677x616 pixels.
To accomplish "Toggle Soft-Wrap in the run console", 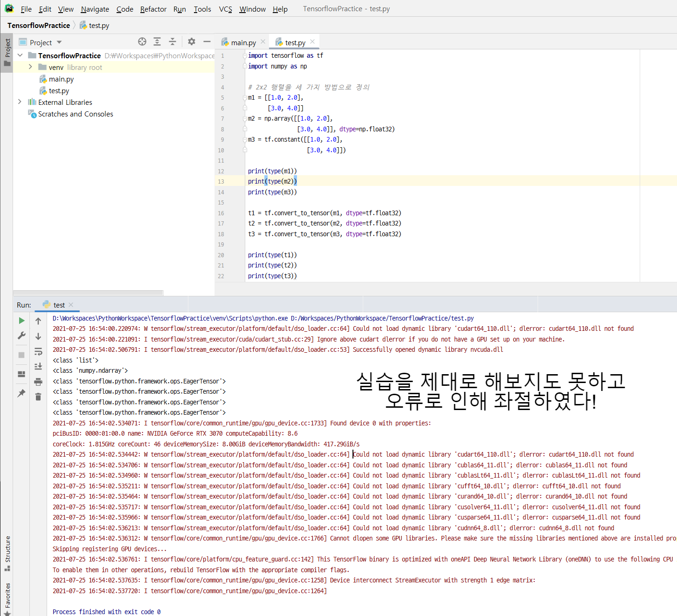I will coord(38,351).
